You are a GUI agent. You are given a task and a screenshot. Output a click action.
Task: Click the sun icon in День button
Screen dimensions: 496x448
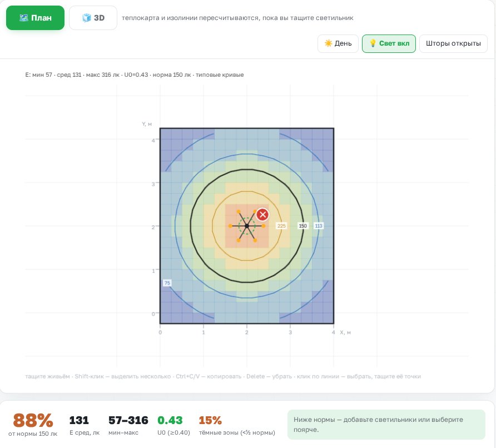[328, 43]
